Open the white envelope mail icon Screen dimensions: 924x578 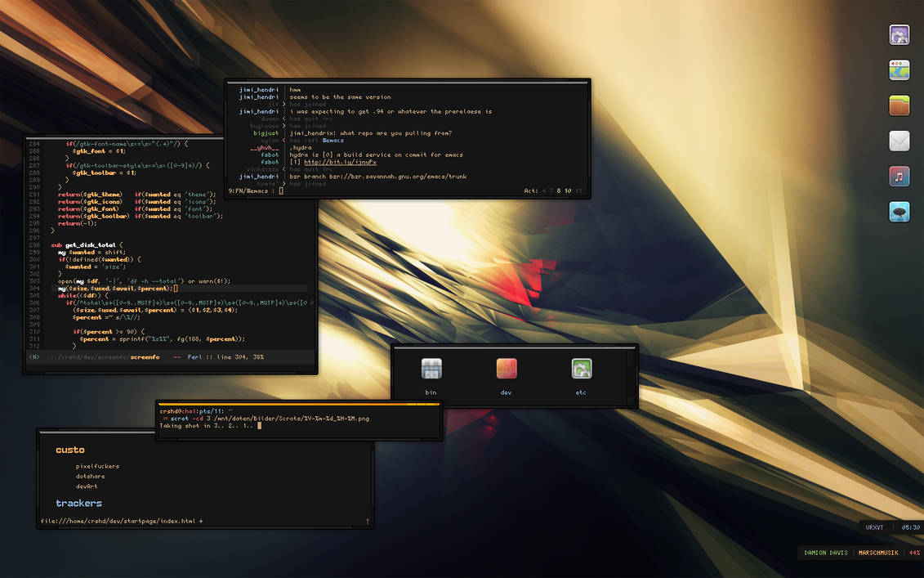pyautogui.click(x=899, y=141)
